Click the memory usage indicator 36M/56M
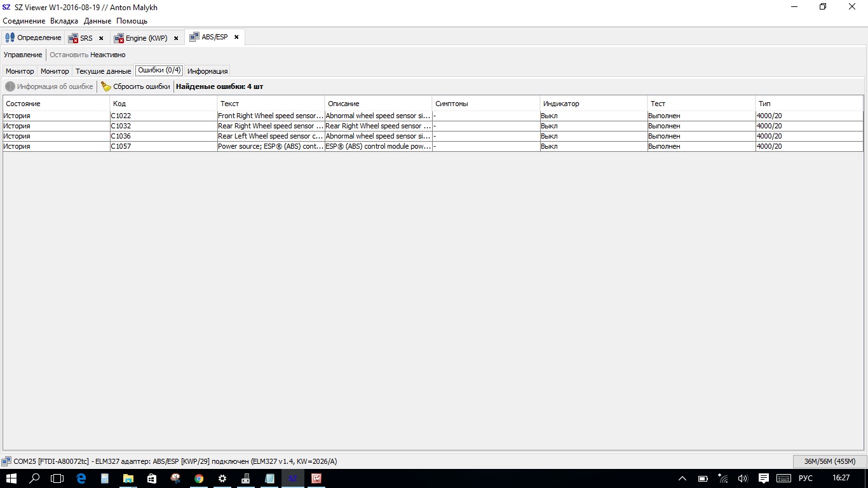The image size is (868, 488). pyautogui.click(x=829, y=461)
